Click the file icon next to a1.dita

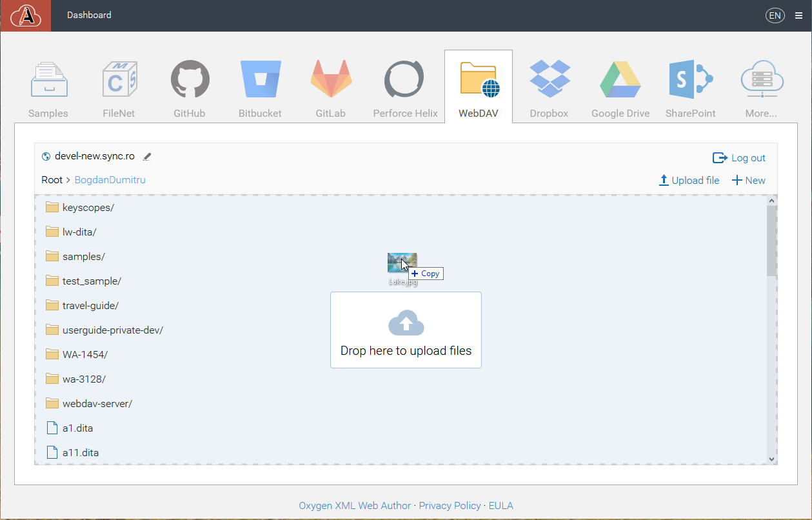(52, 428)
